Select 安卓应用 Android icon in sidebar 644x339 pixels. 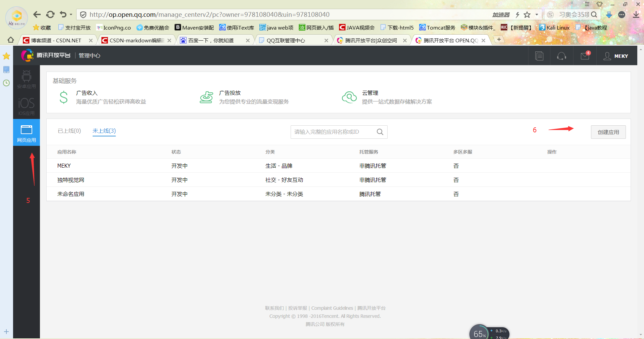coord(27,79)
